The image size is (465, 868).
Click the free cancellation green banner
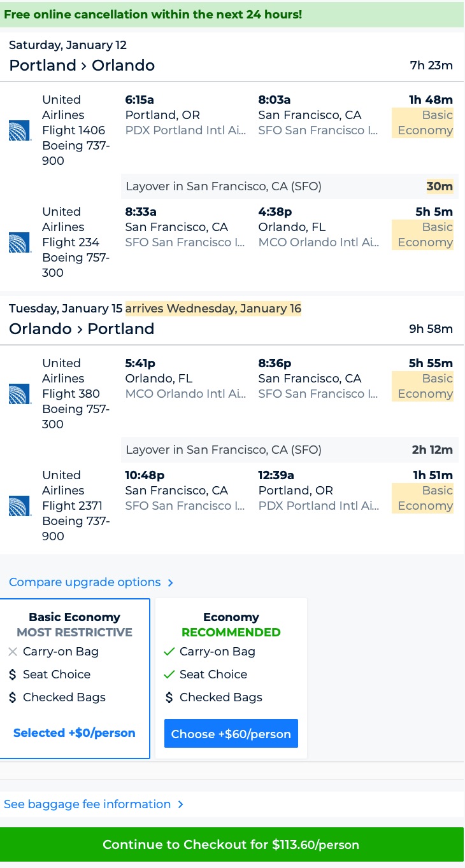pos(232,14)
